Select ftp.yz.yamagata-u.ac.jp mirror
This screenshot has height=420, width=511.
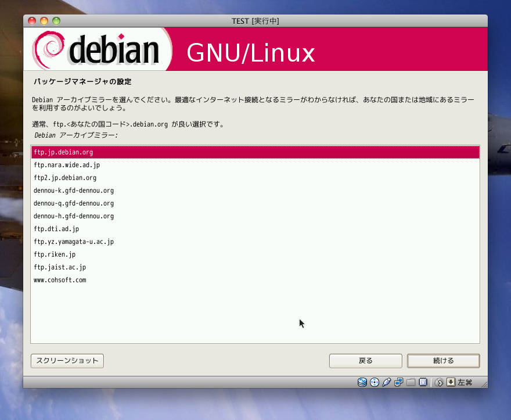(255, 242)
